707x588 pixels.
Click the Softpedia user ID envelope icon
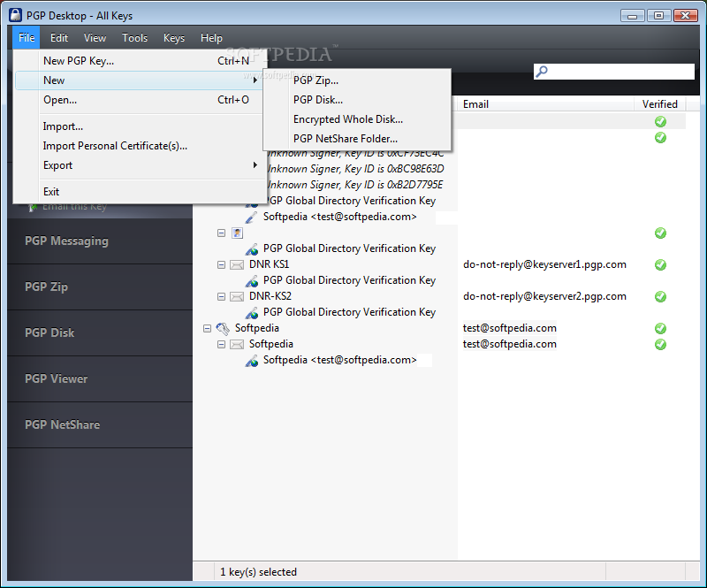[x=237, y=344]
